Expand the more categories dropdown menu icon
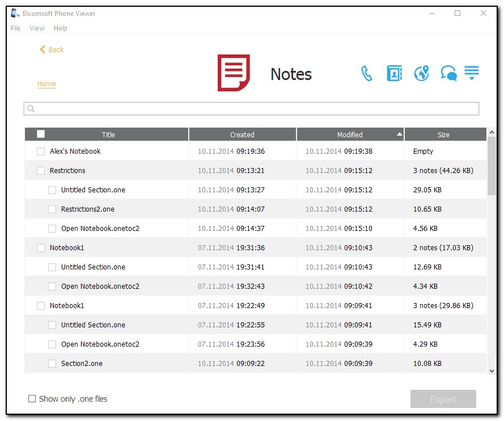504x421 pixels. (x=472, y=73)
